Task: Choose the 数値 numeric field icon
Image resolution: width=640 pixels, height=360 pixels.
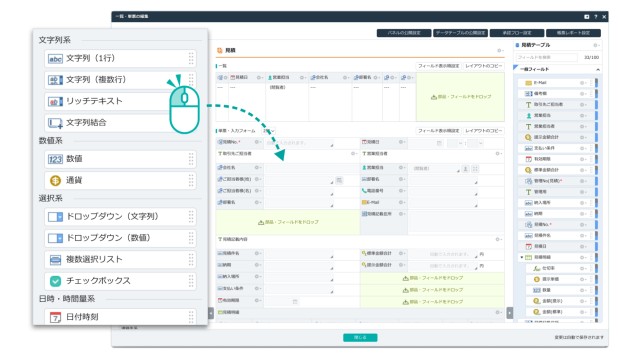Action: tap(55, 159)
